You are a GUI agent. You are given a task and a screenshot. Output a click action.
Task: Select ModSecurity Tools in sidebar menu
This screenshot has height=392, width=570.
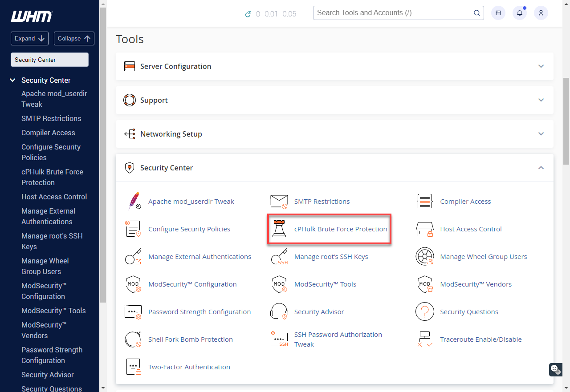[53, 311]
